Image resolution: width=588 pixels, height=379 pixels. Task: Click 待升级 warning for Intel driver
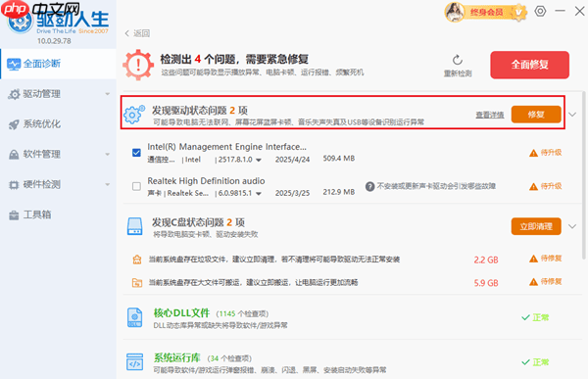[x=545, y=153]
